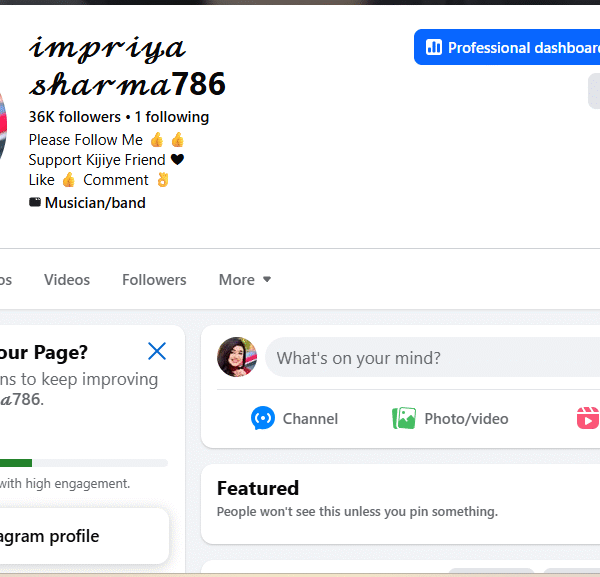Click the Featured section heading
600x577 pixels.
[x=258, y=488]
